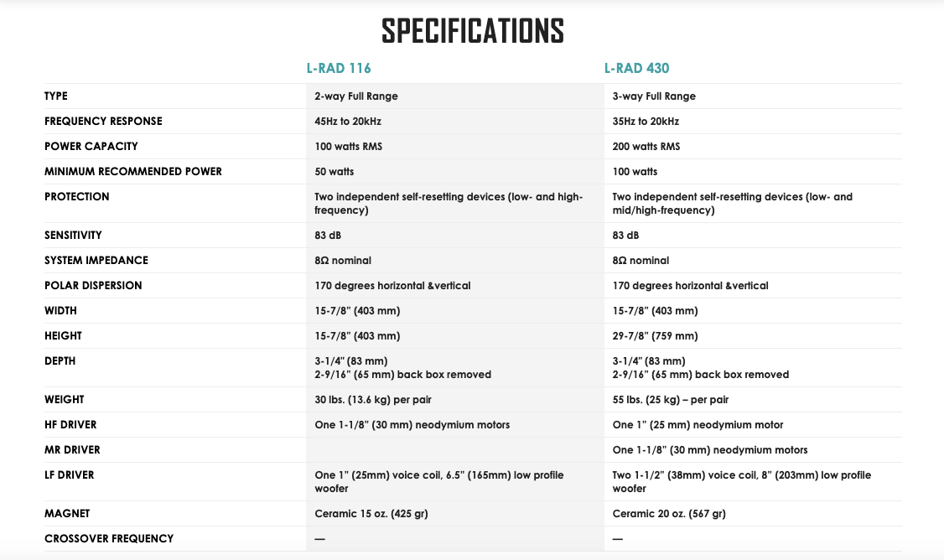Click the 29-7/8" (759 mm) height value
The width and height of the screenshot is (944, 560).
pyautogui.click(x=655, y=336)
